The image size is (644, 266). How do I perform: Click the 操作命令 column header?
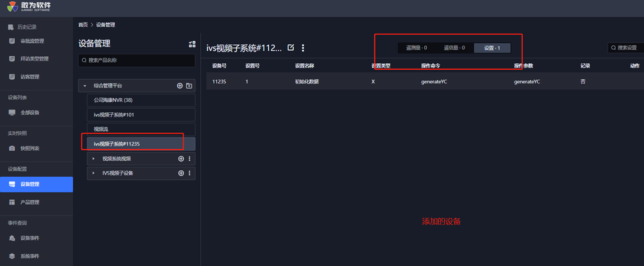click(x=431, y=66)
